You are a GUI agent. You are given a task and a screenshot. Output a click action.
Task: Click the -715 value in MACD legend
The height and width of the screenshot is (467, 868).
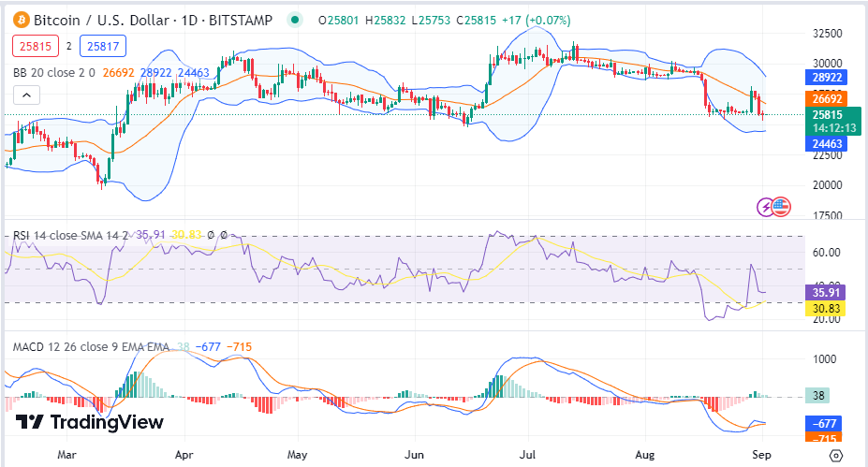239,347
